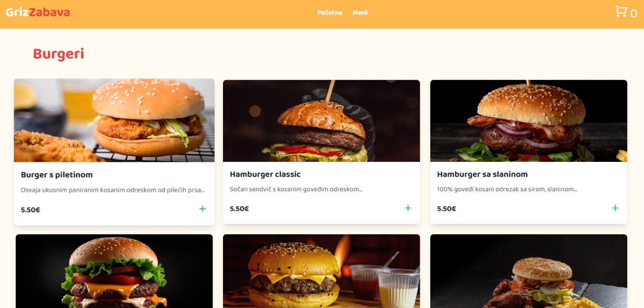
Task: Select the chicken burger with fries photo
Action: coord(528,271)
